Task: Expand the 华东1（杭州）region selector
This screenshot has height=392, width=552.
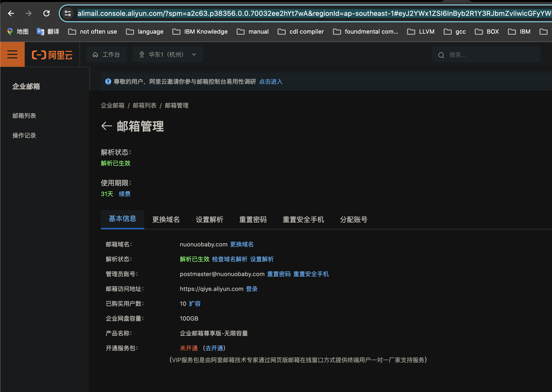Action: pos(168,54)
